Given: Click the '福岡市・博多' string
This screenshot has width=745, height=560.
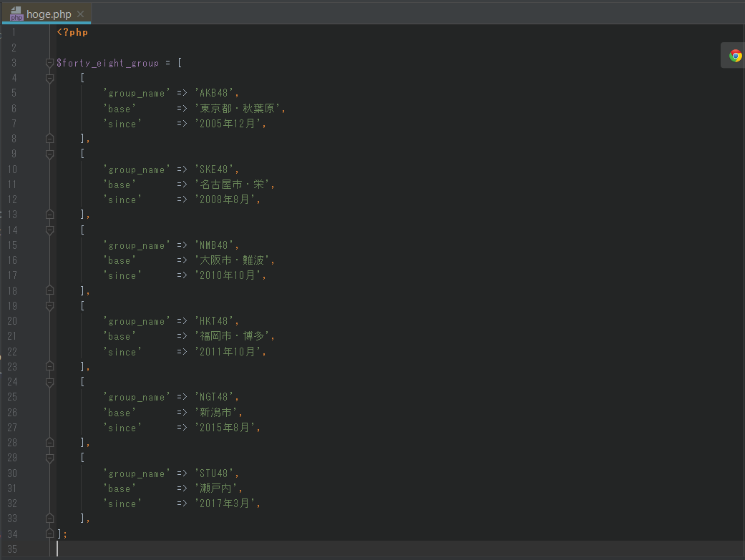Looking at the screenshot, I should tap(233, 336).
